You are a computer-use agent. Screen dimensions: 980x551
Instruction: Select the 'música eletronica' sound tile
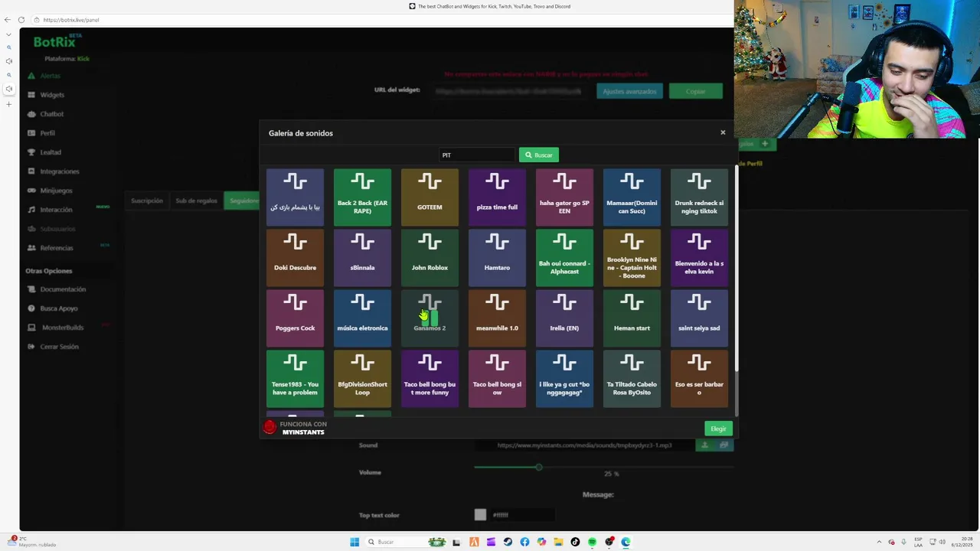362,318
